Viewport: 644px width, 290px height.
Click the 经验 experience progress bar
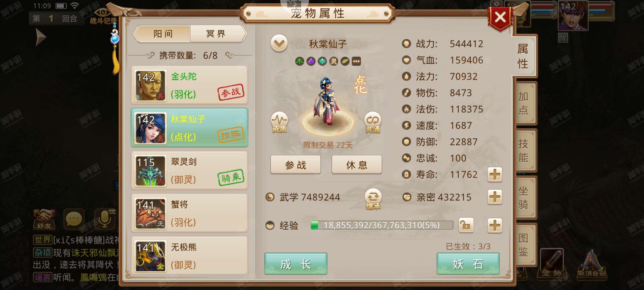pos(382,225)
